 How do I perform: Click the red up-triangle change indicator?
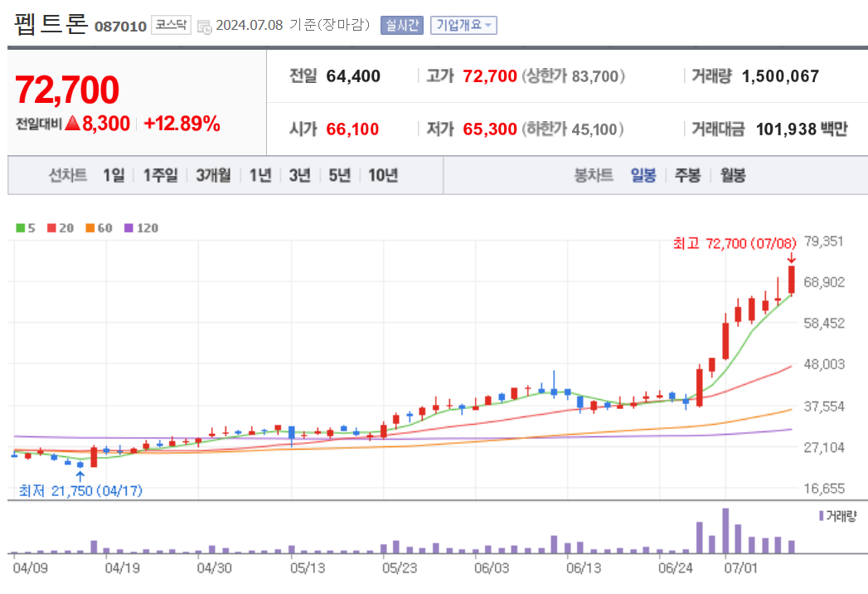click(x=72, y=123)
